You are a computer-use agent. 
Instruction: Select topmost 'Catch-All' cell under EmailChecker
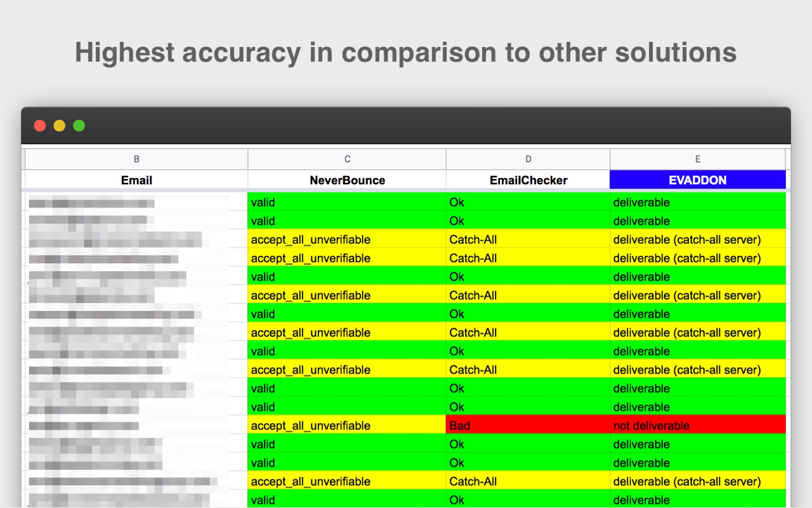pos(528,239)
